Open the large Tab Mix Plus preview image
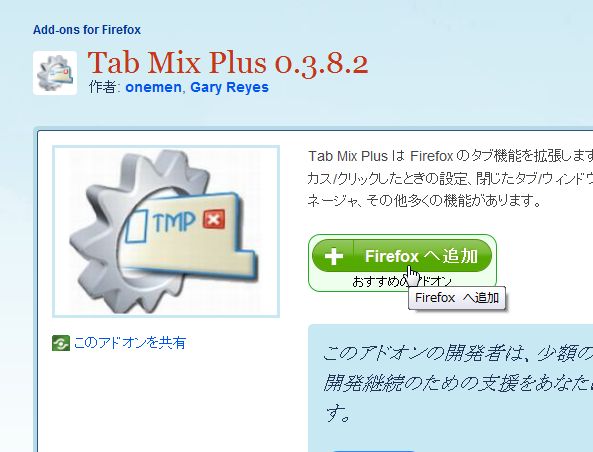Screen dimensions: 593x452 [166, 231]
